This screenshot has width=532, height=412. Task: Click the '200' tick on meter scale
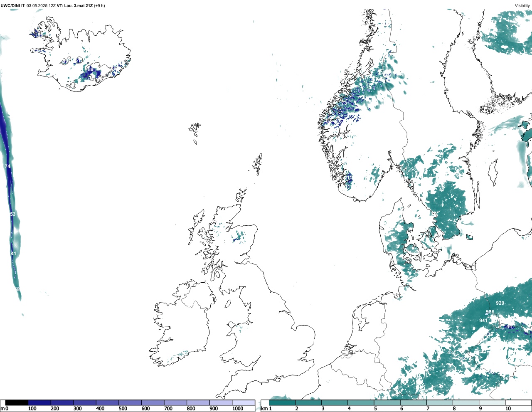point(55,409)
